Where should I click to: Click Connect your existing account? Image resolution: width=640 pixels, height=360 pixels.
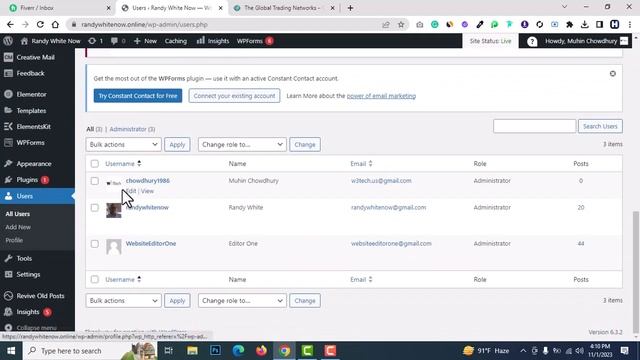coord(234,96)
